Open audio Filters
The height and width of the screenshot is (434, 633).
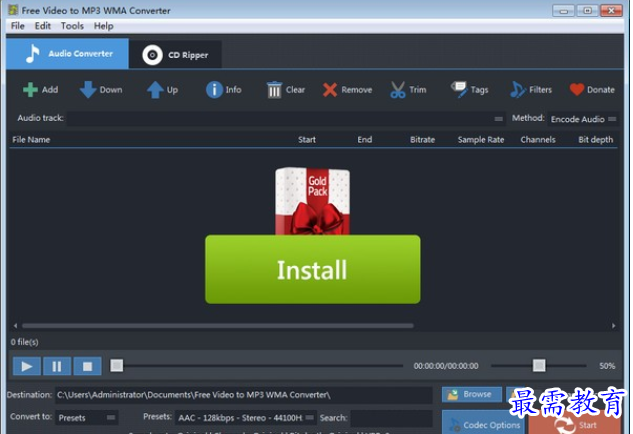[x=531, y=90]
